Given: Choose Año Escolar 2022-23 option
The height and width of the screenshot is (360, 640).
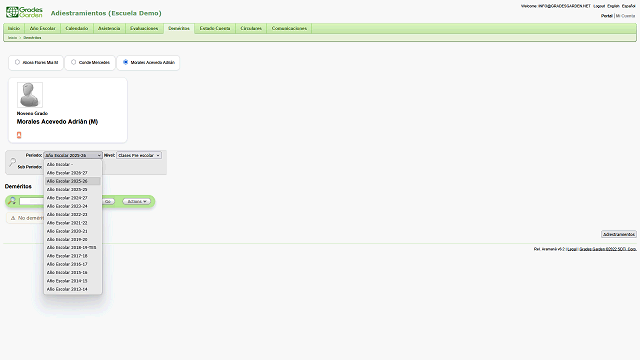Looking at the screenshot, I should [73, 214].
